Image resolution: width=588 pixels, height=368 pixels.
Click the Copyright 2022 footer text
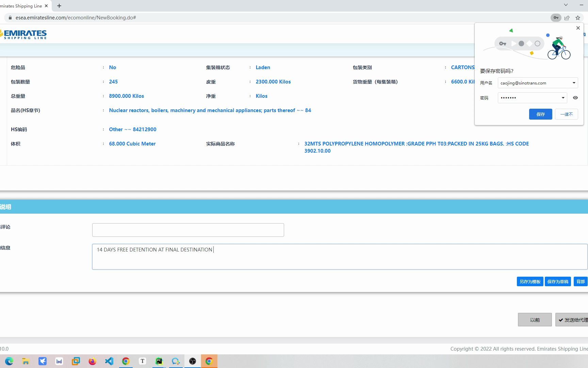point(519,349)
